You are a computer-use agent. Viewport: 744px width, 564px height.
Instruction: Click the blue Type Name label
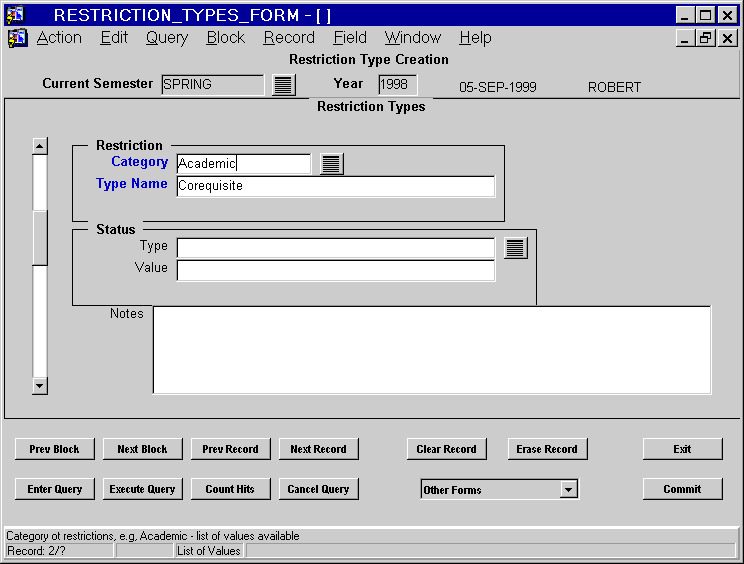coord(132,184)
